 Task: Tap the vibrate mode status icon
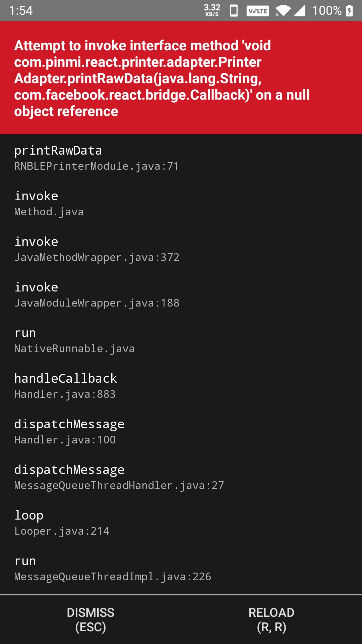pos(233,10)
